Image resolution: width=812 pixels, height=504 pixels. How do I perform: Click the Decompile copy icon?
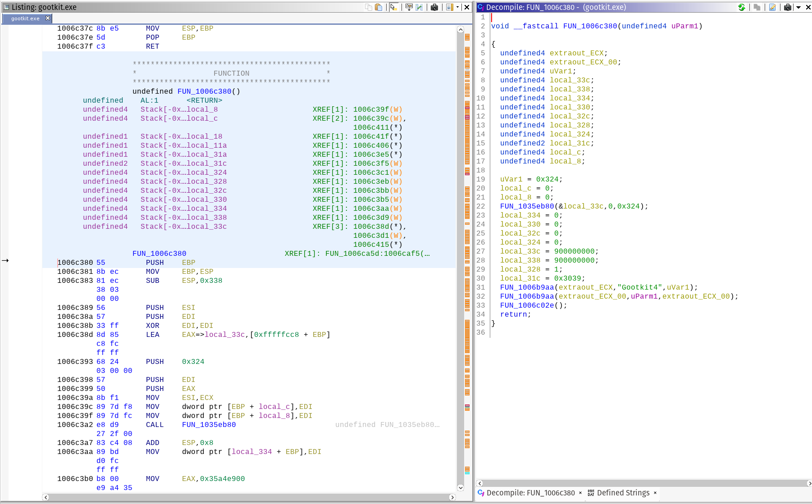[757, 7]
